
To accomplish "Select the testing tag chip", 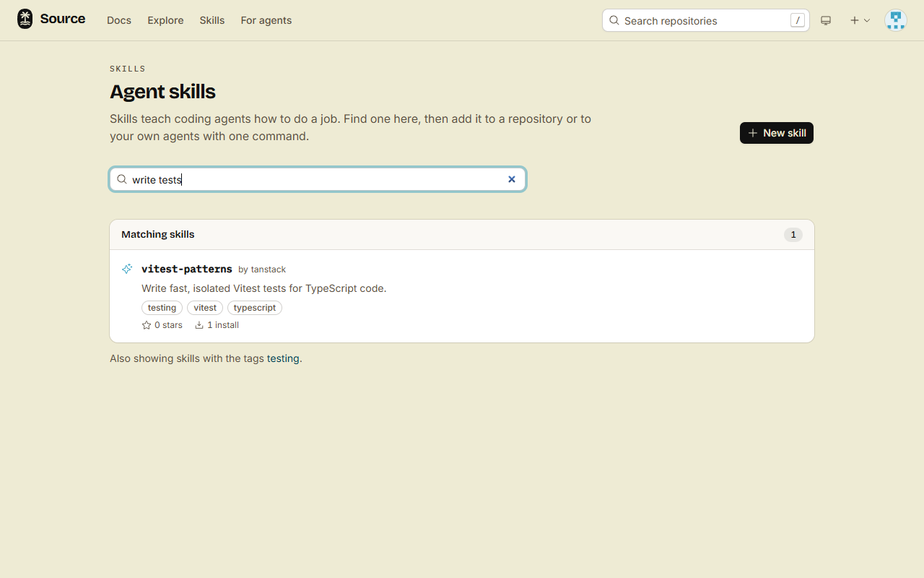I will pyautogui.click(x=162, y=308).
